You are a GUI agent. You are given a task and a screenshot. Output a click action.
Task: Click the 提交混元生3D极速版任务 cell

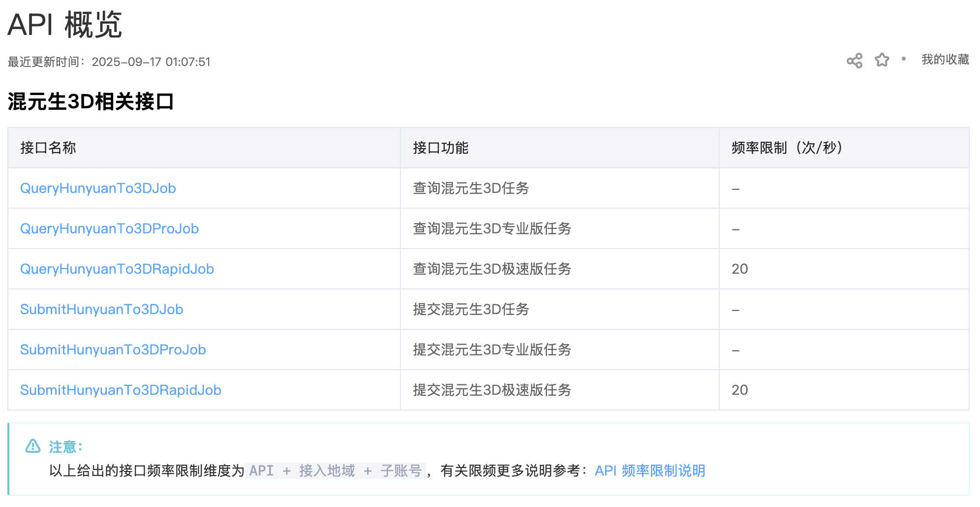tap(560, 390)
